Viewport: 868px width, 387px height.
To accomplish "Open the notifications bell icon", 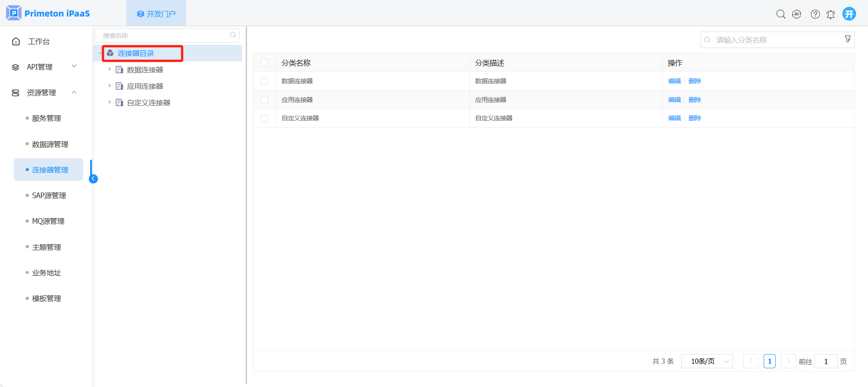I will (830, 14).
